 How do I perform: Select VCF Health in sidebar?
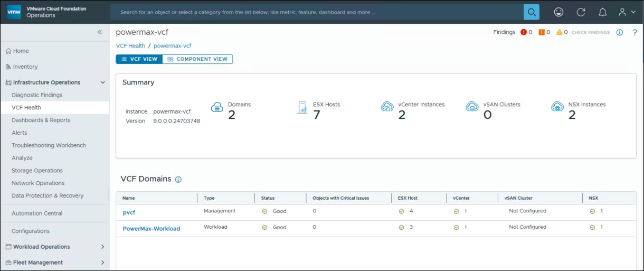(x=26, y=108)
